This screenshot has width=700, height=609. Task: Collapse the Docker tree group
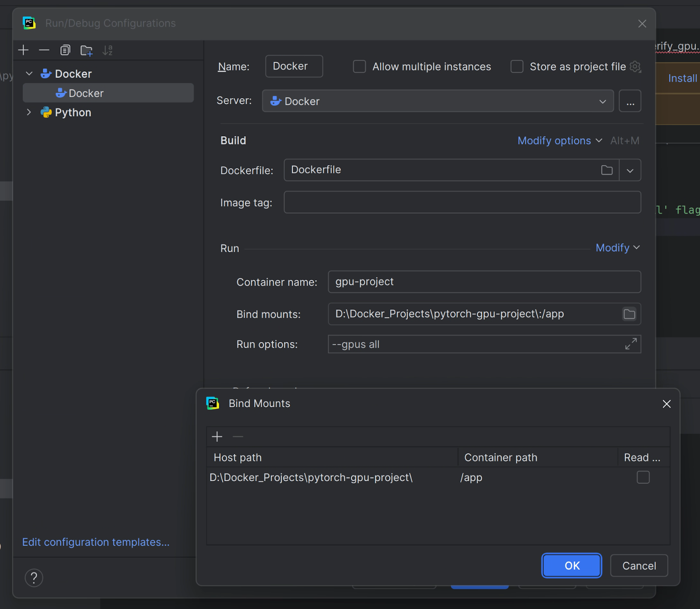click(29, 74)
